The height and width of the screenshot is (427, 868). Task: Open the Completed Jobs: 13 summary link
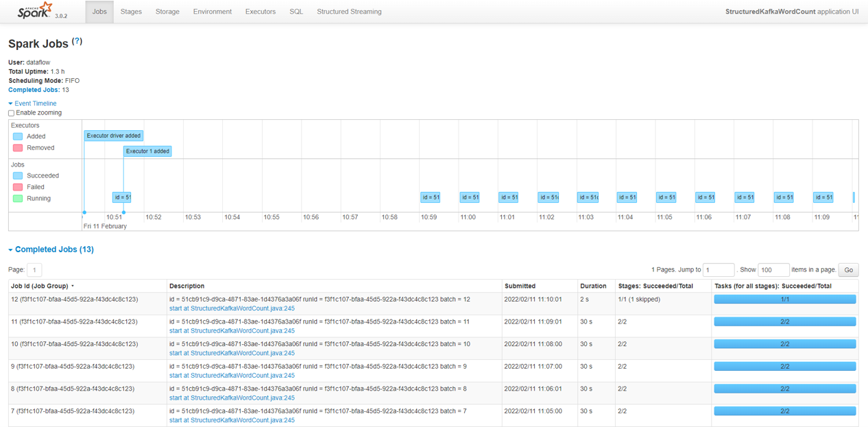pos(33,90)
